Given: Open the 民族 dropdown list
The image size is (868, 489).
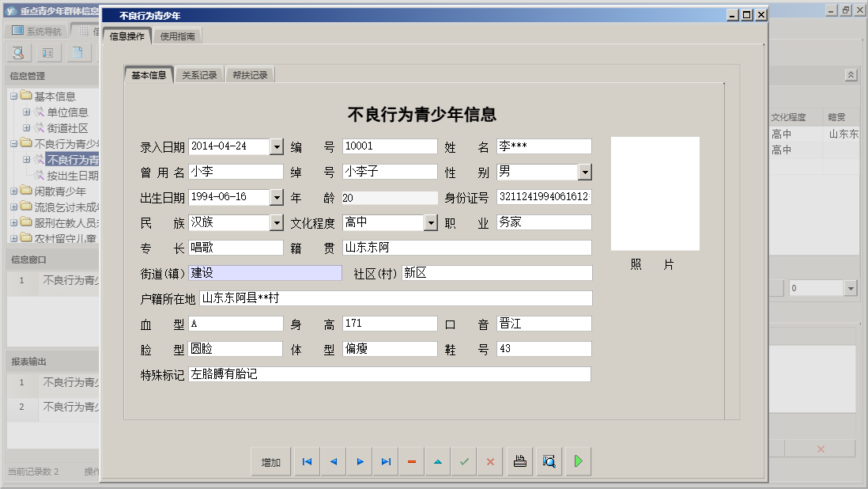Looking at the screenshot, I should [276, 223].
